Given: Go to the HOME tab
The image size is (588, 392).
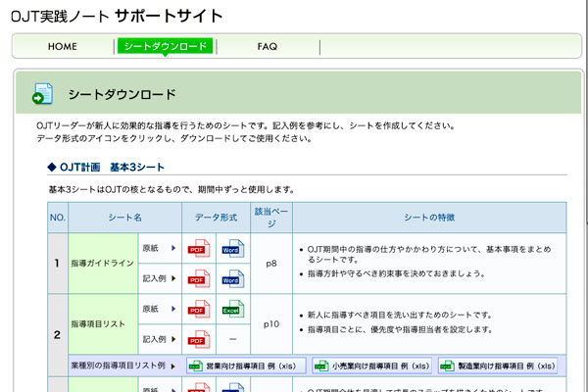Looking at the screenshot, I should 62,46.
